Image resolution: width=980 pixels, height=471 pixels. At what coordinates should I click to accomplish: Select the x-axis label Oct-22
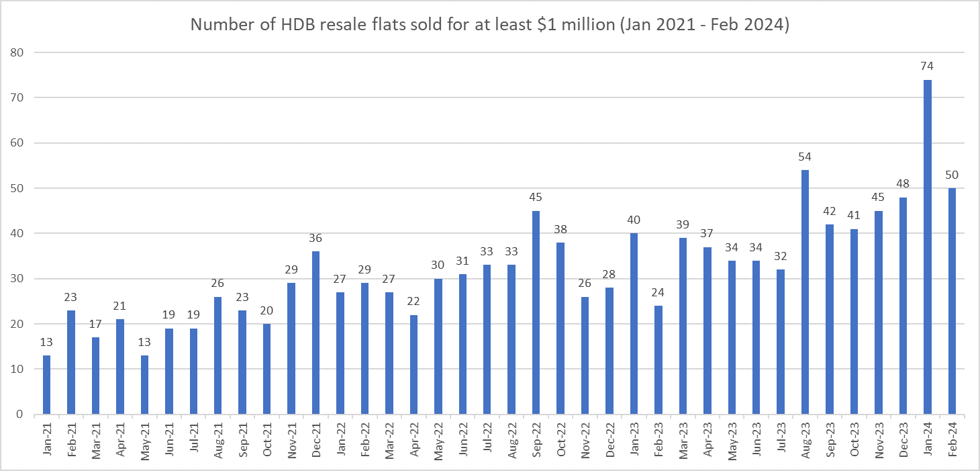[560, 439]
